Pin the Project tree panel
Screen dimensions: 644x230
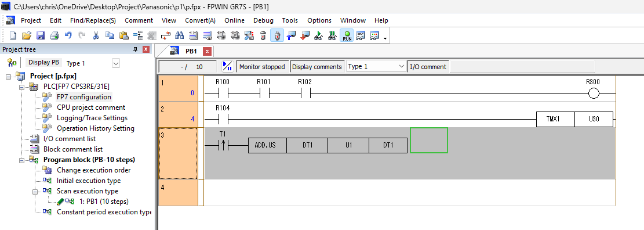(135, 49)
